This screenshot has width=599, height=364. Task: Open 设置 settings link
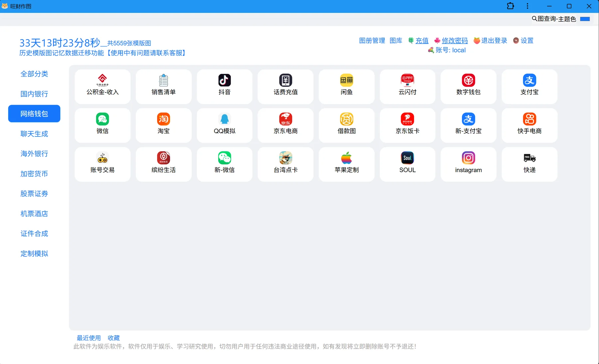[x=527, y=41]
